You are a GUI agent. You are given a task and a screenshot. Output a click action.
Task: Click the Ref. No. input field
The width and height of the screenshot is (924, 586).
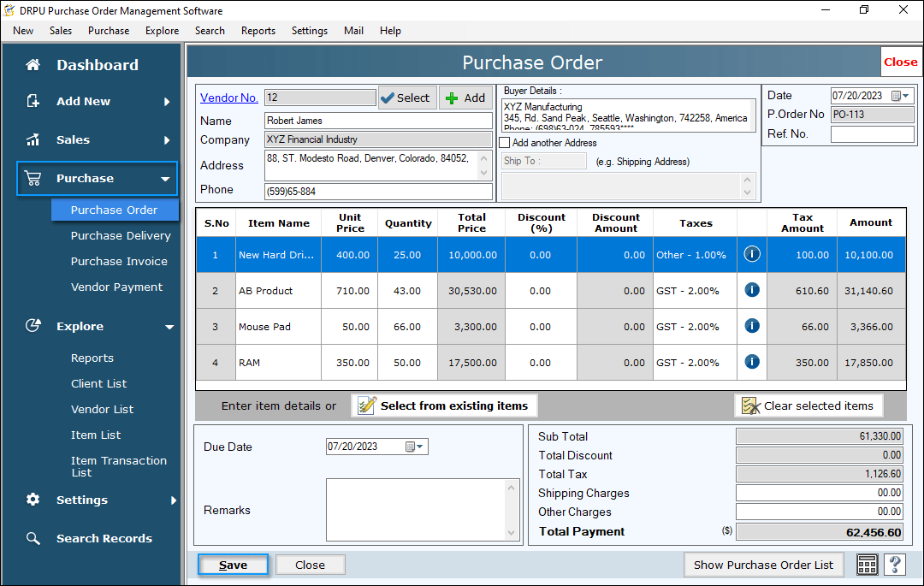872,134
